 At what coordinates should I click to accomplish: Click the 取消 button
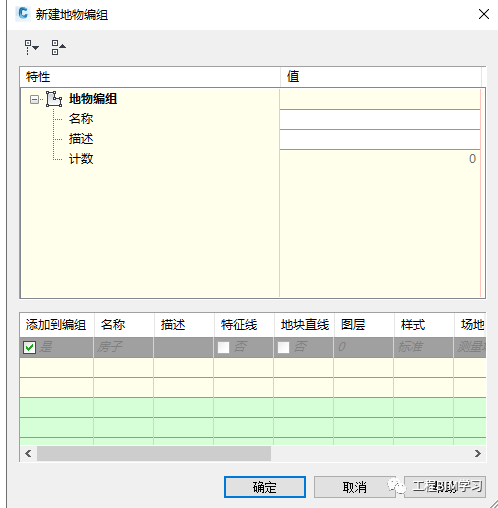point(355,487)
